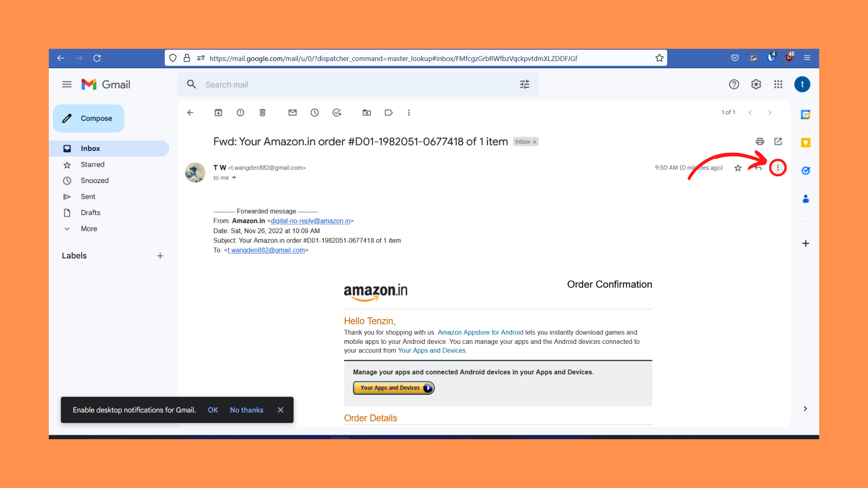Report this email as spam
868x488 pixels.
click(x=241, y=113)
